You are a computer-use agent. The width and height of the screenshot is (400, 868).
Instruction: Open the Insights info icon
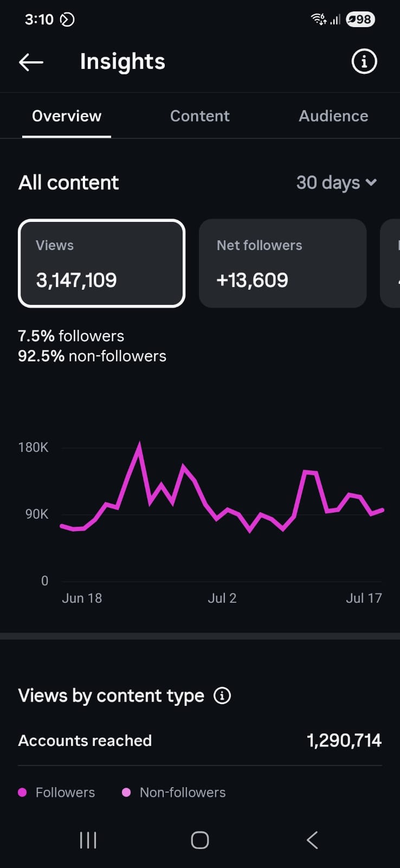pyautogui.click(x=364, y=61)
